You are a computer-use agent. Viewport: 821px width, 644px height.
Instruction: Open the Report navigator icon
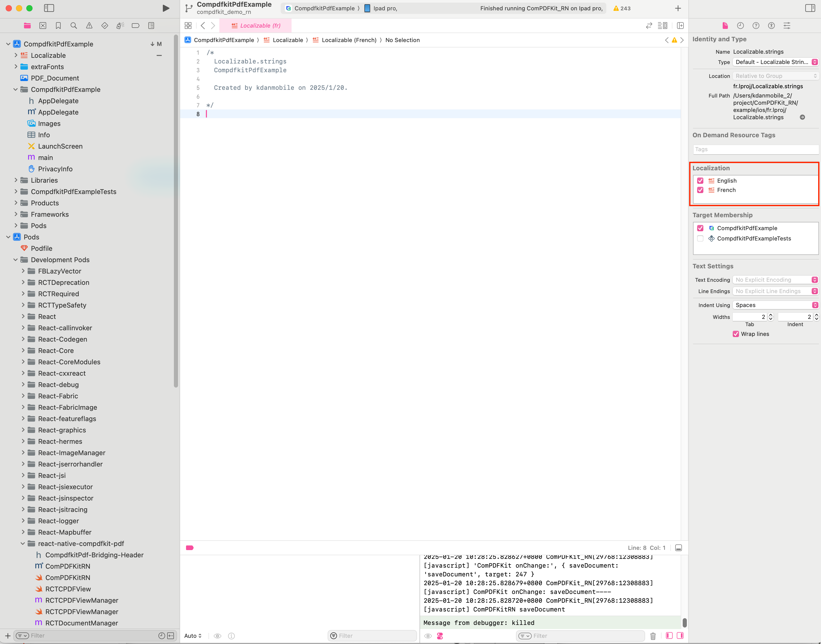coord(151,26)
